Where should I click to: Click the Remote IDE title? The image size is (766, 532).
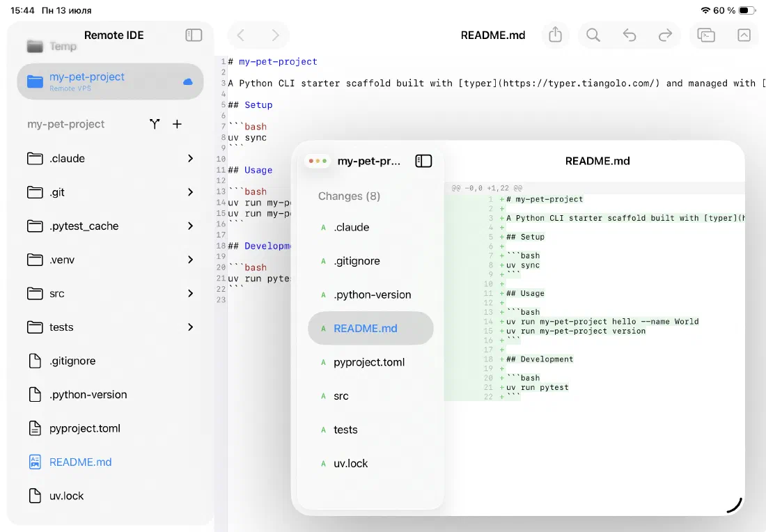tap(114, 36)
